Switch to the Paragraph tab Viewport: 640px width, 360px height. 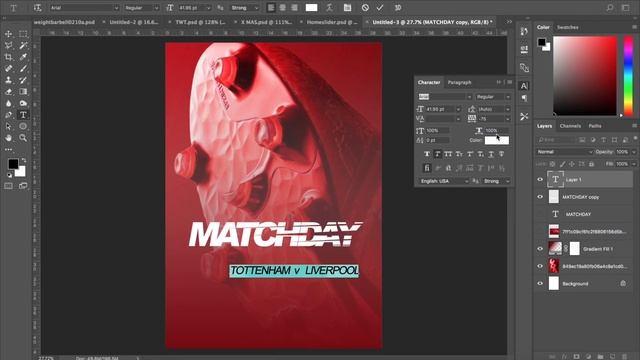tap(460, 82)
